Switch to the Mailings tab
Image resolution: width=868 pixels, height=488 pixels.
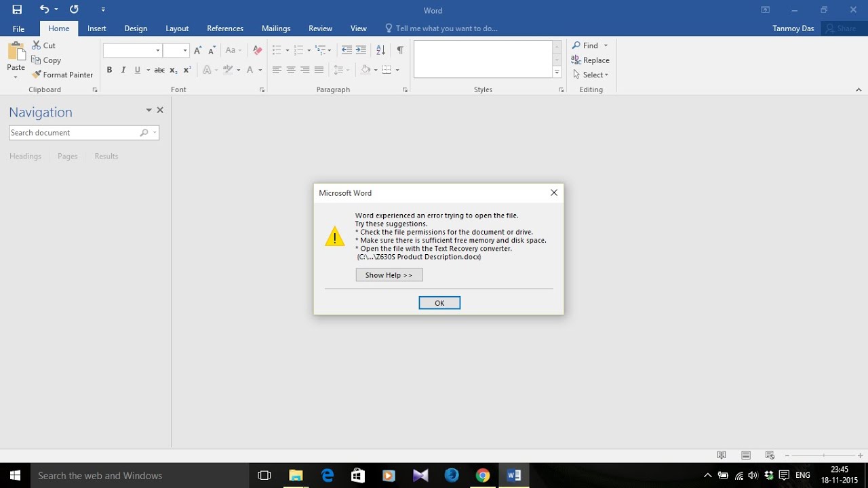276,28
